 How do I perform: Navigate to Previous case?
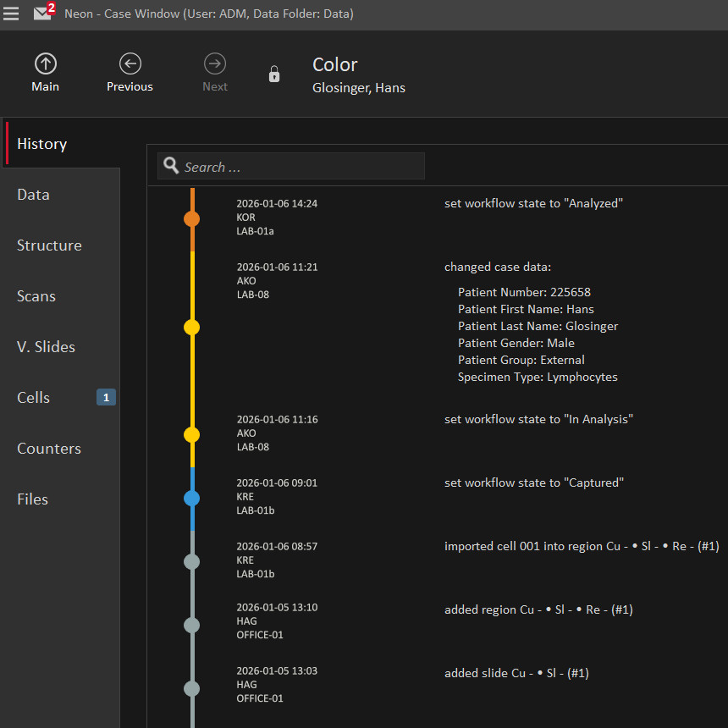click(x=130, y=73)
